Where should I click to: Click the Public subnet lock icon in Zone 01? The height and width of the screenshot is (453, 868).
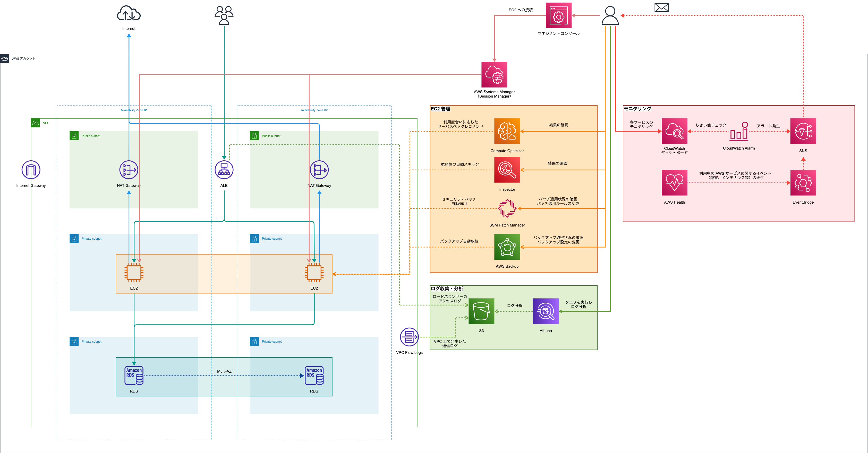tap(74, 136)
